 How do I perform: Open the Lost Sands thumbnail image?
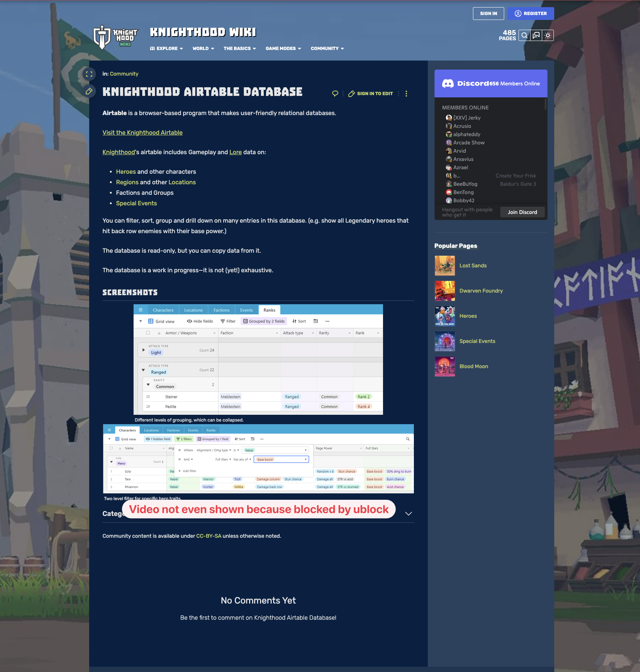[x=445, y=265]
